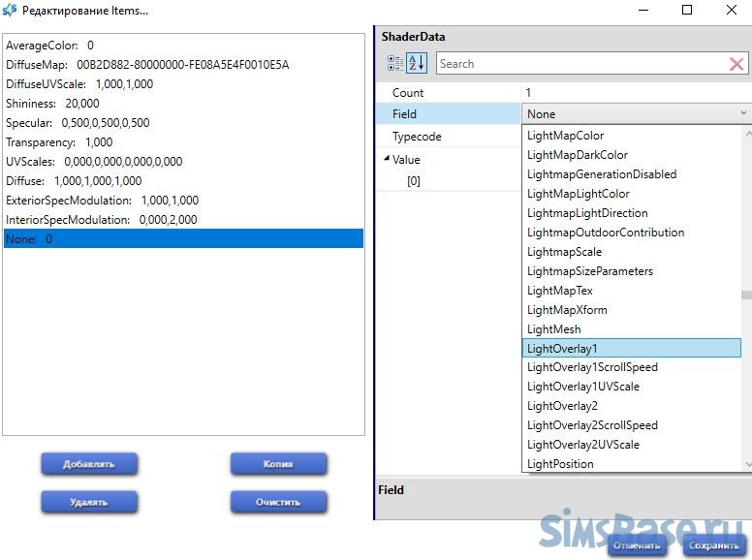Viewport: 752px width, 560px height.
Task: Open the Field dropdown arrow
Action: tap(743, 114)
